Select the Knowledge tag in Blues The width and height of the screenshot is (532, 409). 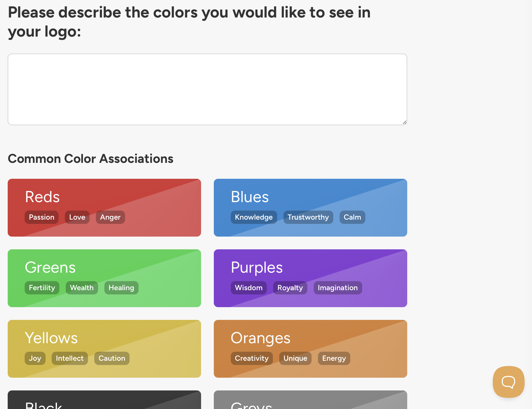pos(254,217)
